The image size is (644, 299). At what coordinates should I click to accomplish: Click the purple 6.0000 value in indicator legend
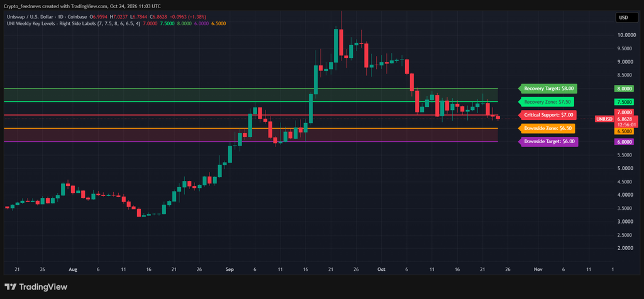(x=201, y=24)
